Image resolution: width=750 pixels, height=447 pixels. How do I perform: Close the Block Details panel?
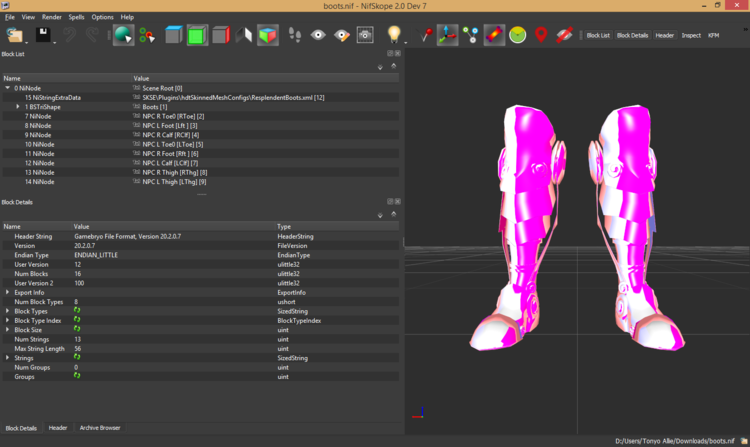click(x=397, y=201)
